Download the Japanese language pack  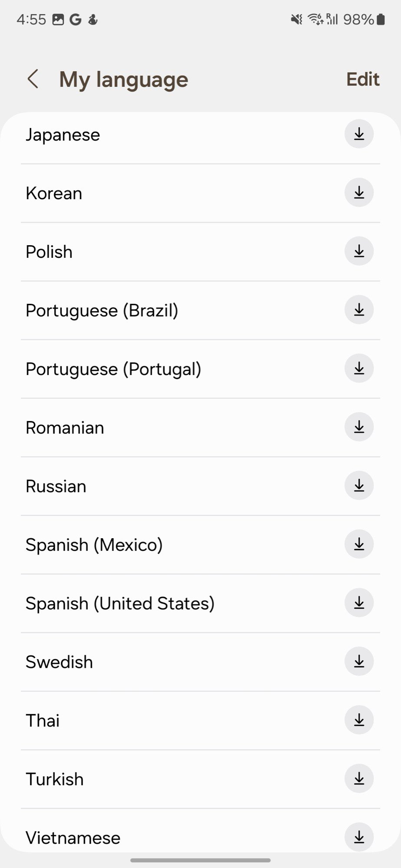359,134
